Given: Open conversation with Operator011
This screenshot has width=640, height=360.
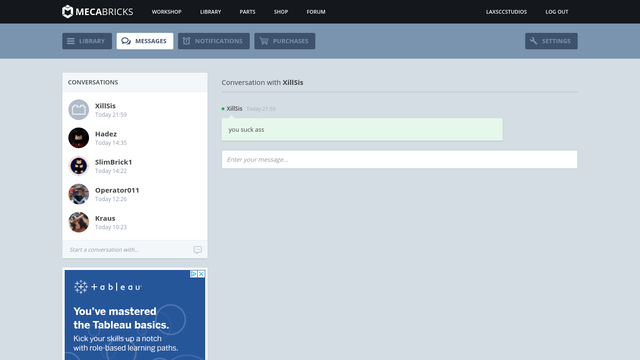Looking at the screenshot, I should (x=135, y=194).
